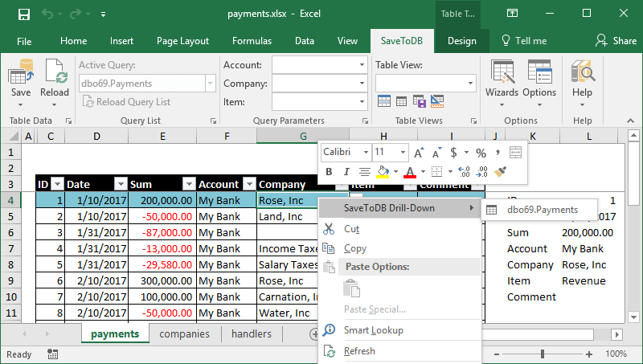Switch to the Formulas ribbon tab

point(252,41)
